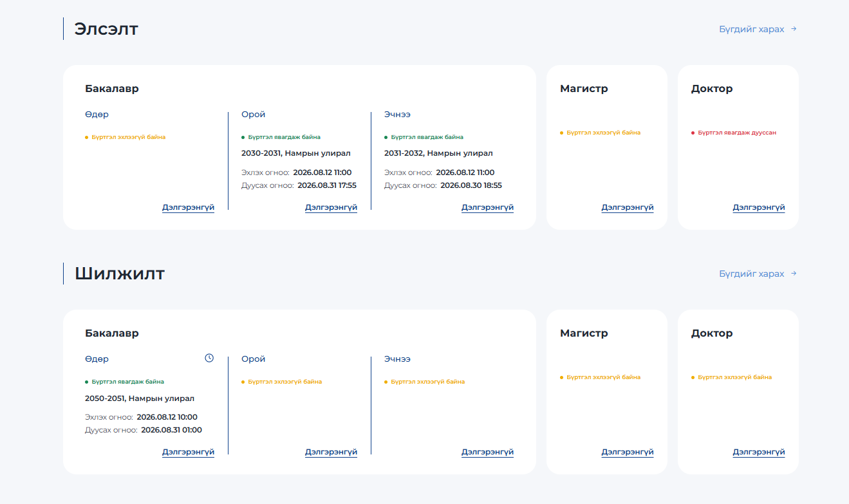Click Өдөр column label in Элсэлт Бакалавр

(97, 115)
